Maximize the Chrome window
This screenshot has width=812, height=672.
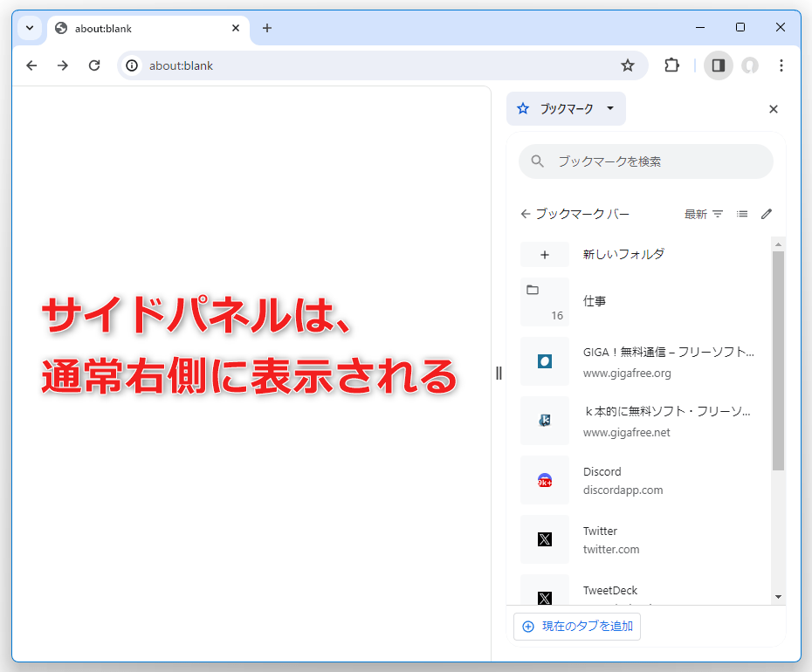click(x=740, y=27)
